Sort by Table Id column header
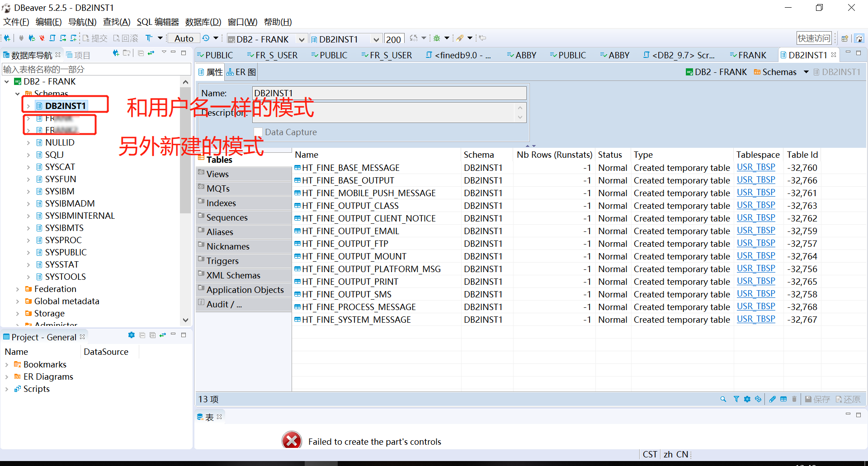The width and height of the screenshot is (868, 466). pyautogui.click(x=802, y=155)
